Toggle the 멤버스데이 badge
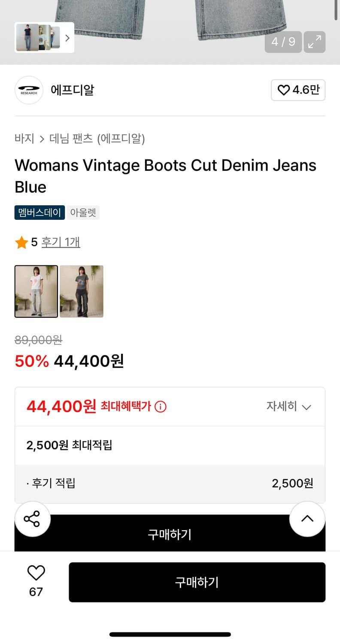340x644 pixels. tap(39, 212)
